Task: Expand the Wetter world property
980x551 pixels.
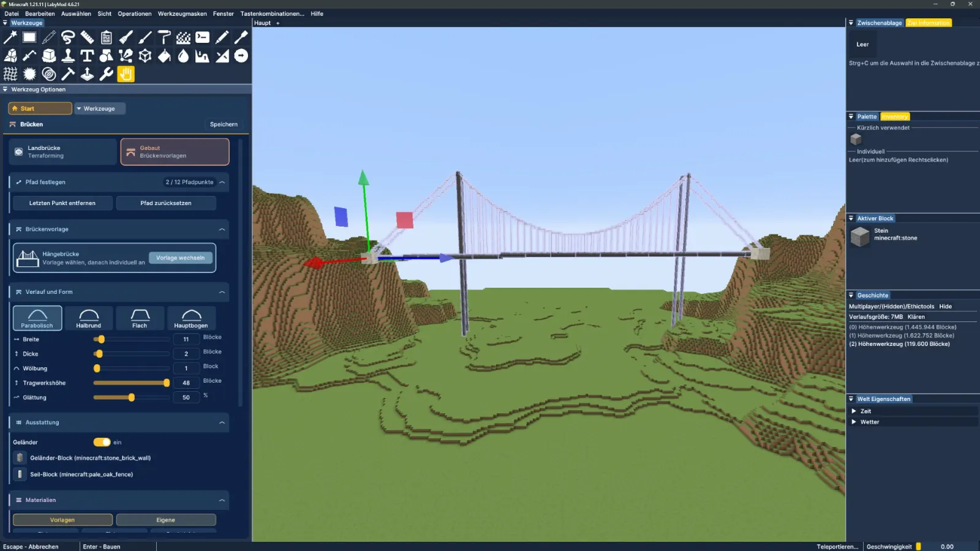Action: point(854,422)
